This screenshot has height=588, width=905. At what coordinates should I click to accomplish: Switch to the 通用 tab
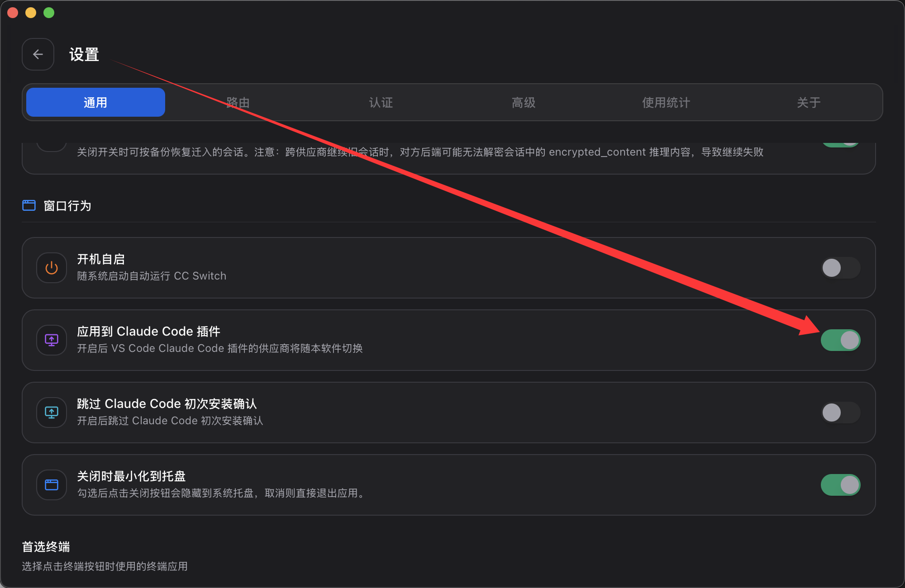coord(95,102)
